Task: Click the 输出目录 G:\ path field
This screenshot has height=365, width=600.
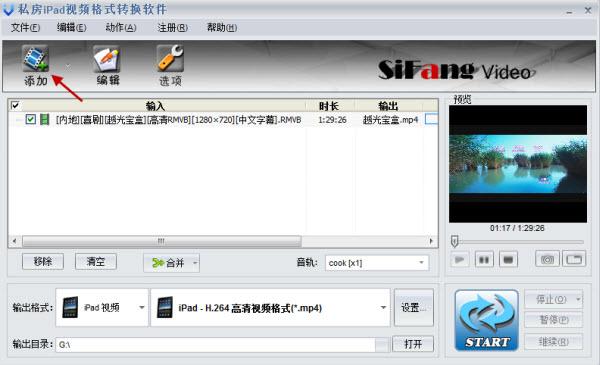Action: (215, 345)
